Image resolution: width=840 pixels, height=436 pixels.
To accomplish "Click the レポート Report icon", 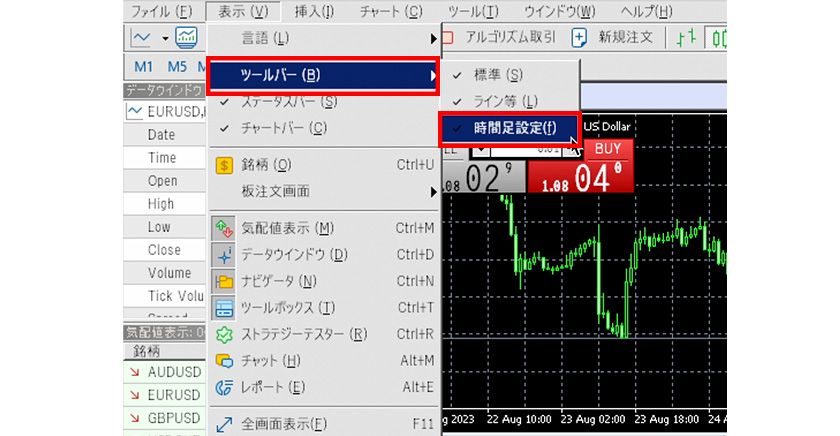I will point(224,387).
